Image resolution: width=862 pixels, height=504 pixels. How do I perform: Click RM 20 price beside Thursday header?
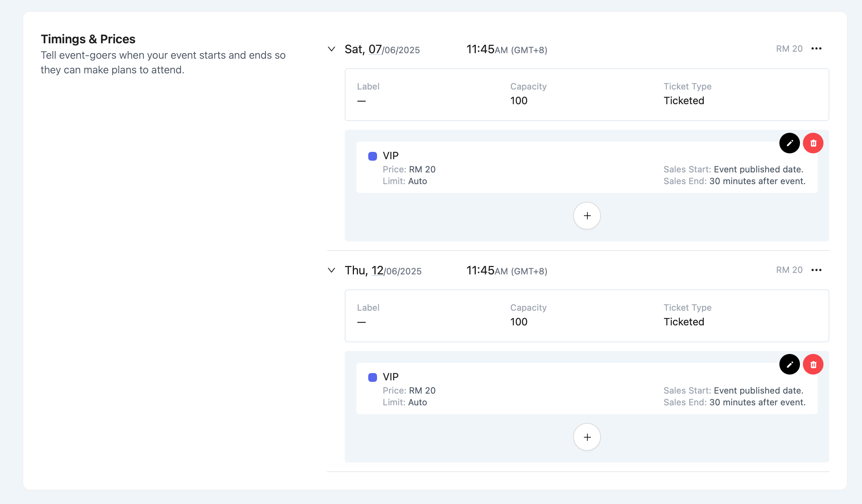coord(789,270)
